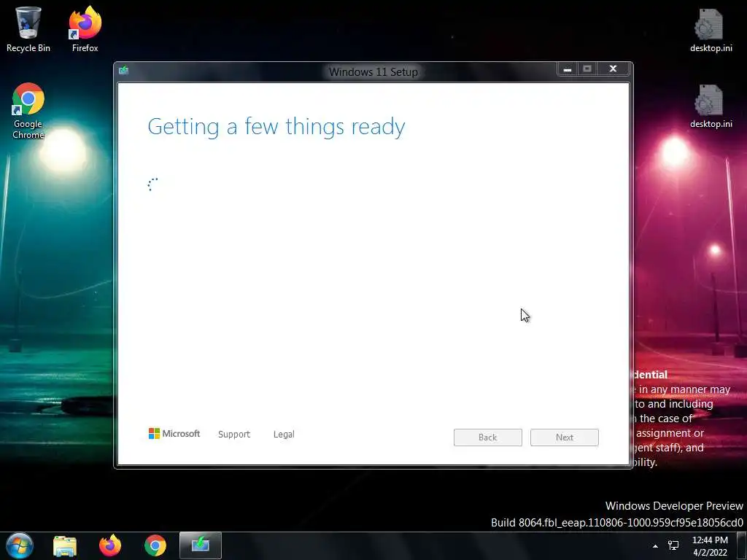This screenshot has width=747, height=560.
Task: Click the Windows 11 Setup taskbar button
Action: click(x=201, y=545)
